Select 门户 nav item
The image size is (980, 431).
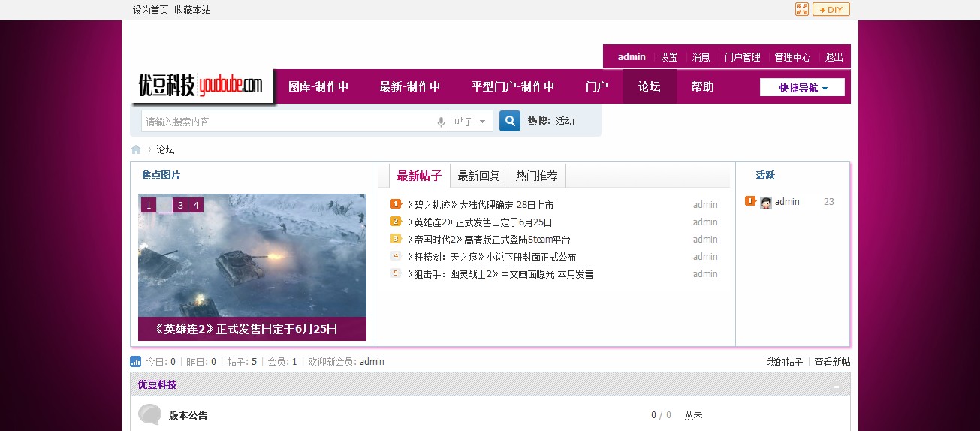(597, 86)
